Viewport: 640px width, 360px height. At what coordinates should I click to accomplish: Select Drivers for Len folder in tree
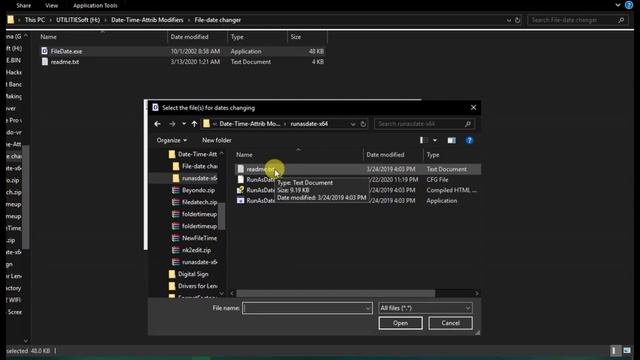pyautogui.click(x=198, y=286)
